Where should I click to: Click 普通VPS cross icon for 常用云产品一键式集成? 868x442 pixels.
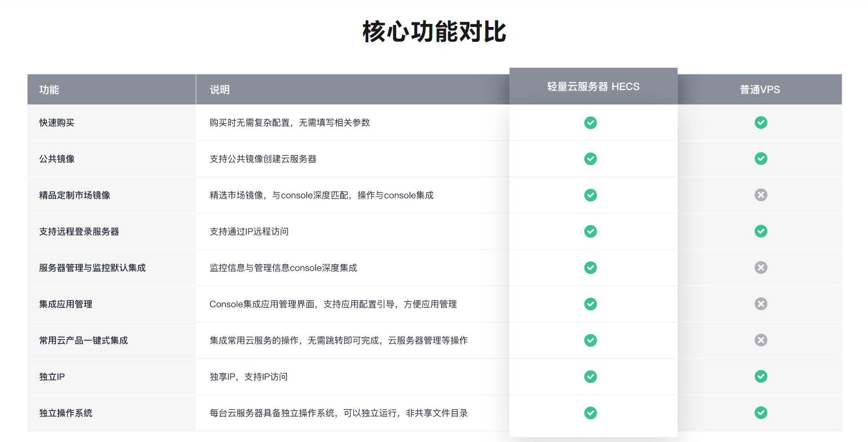(761, 340)
